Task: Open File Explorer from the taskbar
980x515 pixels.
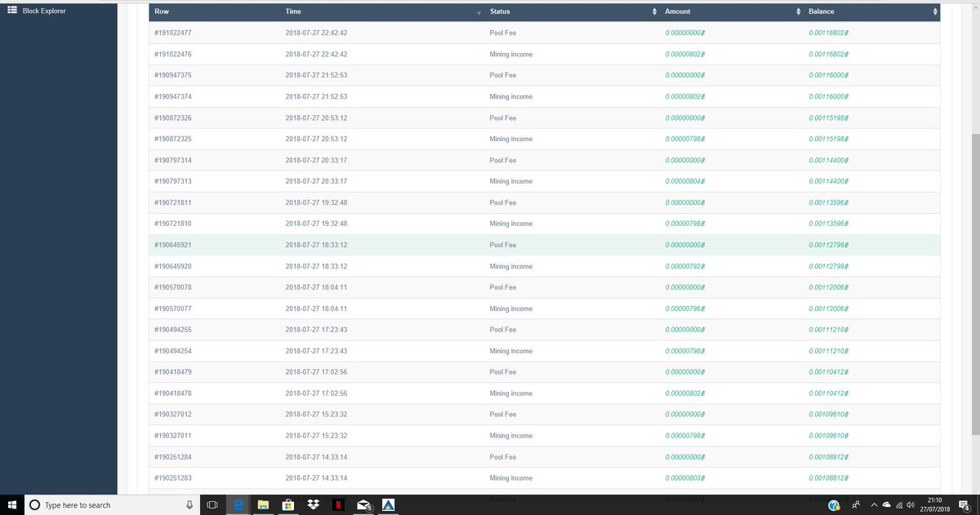Action: 264,505
